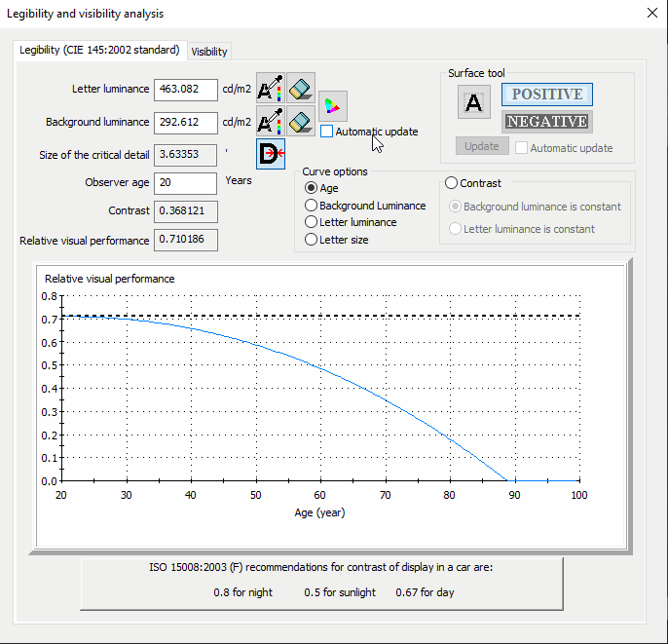This screenshot has height=644, width=668.
Task: Click the color triangle gamut icon
Action: pos(333,105)
